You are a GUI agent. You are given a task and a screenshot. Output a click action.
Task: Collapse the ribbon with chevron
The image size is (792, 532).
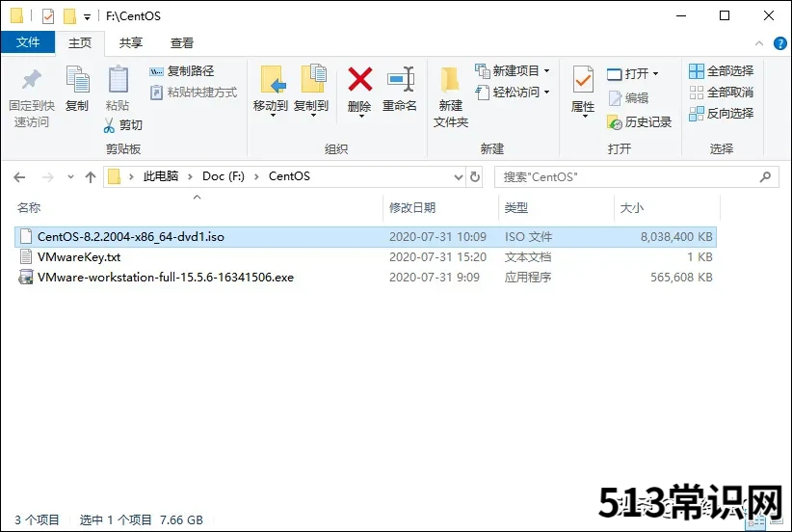point(759,43)
